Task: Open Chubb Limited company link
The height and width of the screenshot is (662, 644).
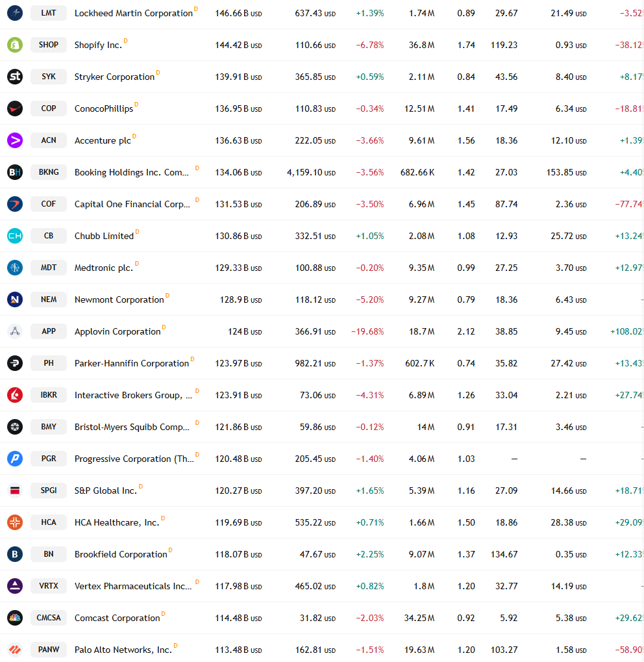Action: click(104, 236)
